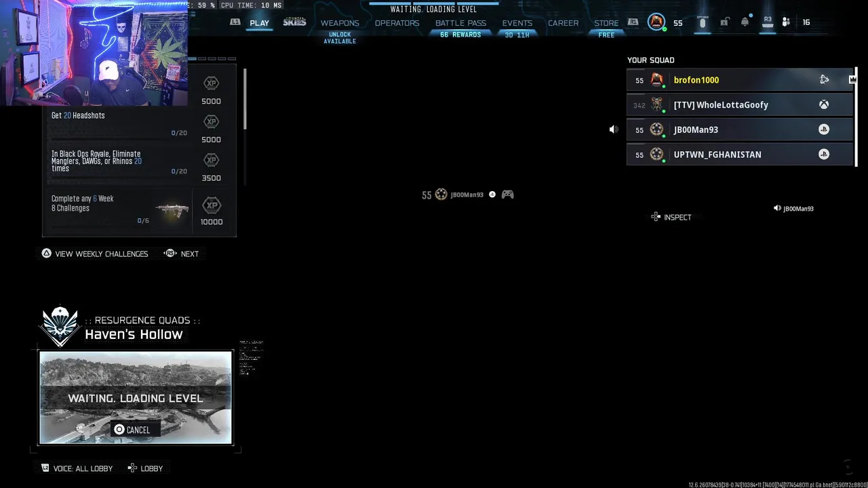Click the Haven's Hollow title
868x488 pixels.
point(134,334)
